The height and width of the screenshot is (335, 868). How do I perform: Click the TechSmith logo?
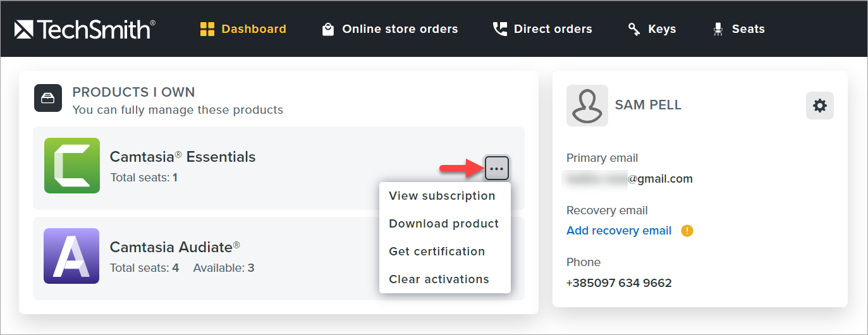tap(85, 29)
